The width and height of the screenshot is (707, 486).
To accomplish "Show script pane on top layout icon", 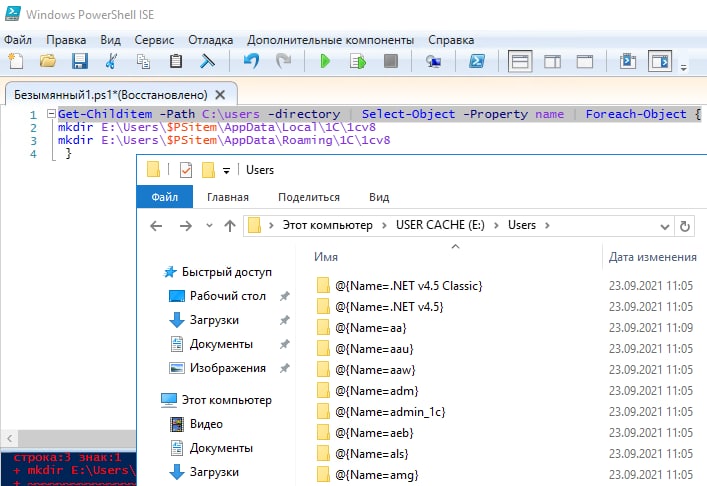I will click(x=520, y=61).
